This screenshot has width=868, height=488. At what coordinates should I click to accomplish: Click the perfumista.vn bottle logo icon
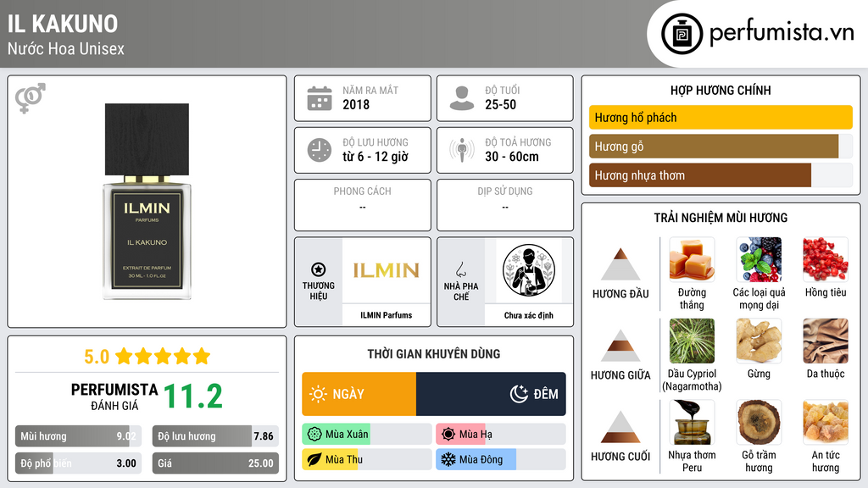coord(682,34)
